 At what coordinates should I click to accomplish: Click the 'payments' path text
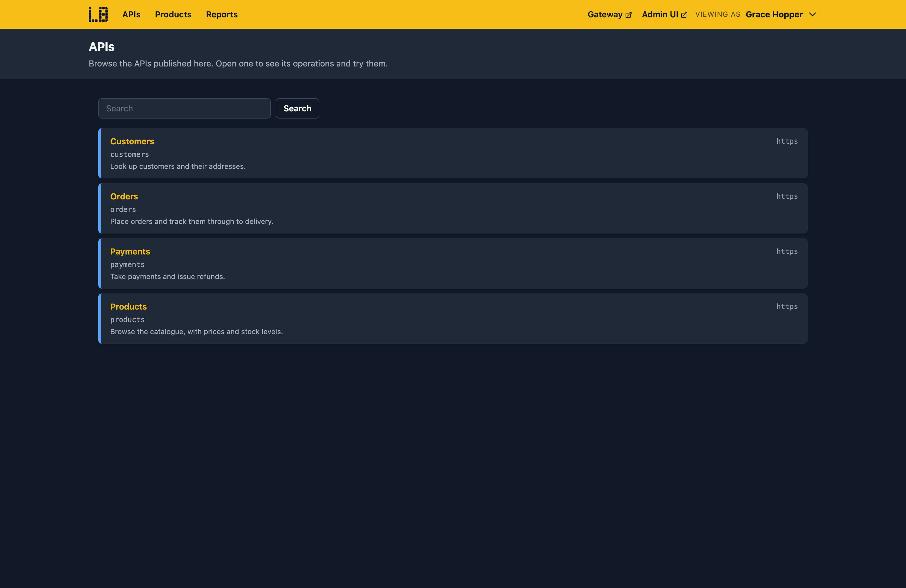[128, 265]
